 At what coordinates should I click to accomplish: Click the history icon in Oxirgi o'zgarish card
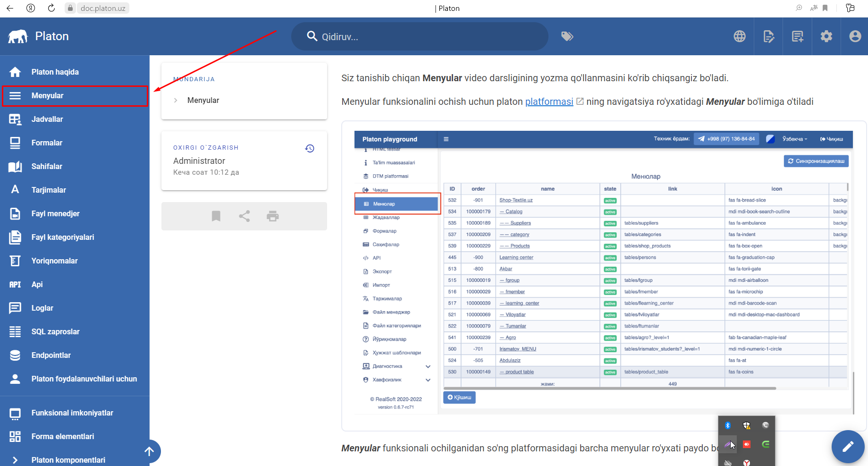pos(310,148)
